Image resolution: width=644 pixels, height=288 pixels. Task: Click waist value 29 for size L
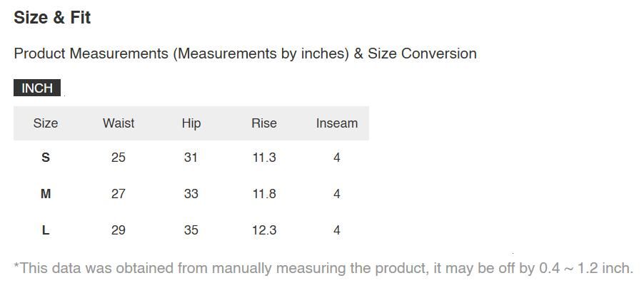[x=119, y=230]
